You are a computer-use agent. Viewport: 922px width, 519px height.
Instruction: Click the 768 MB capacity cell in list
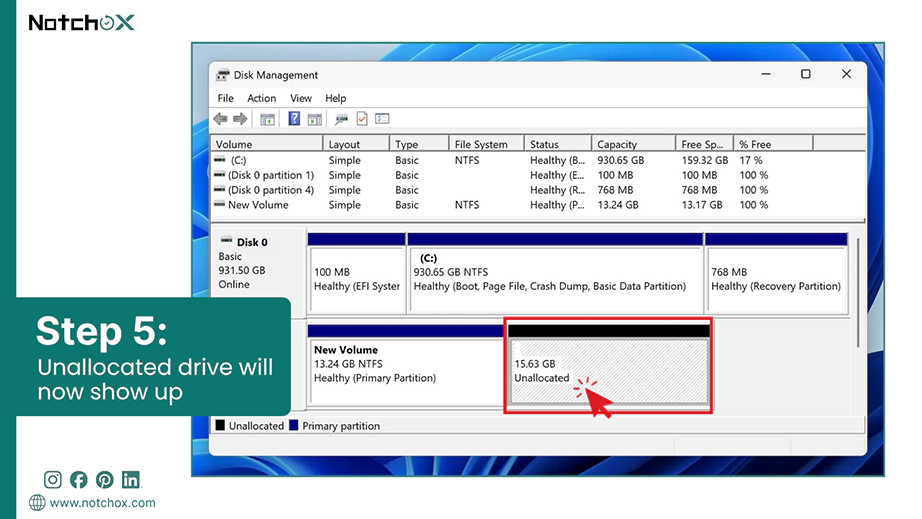coord(615,190)
